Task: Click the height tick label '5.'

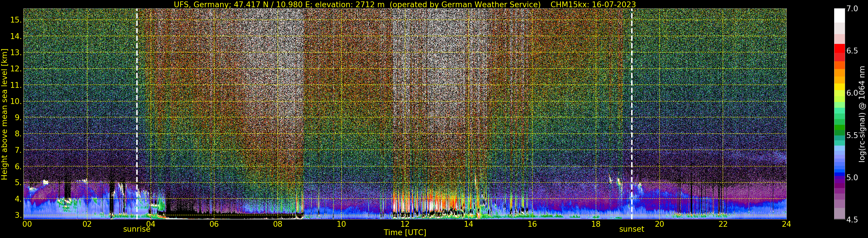Action: click(18, 183)
